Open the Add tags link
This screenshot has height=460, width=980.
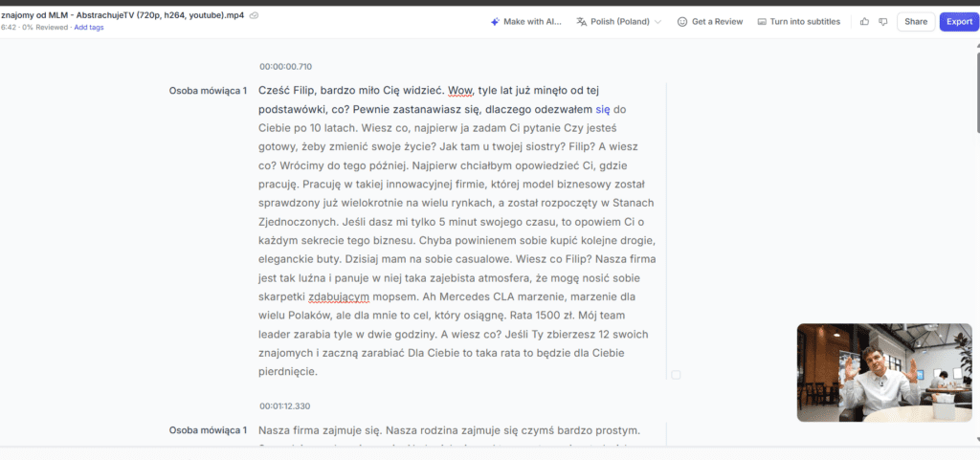point(89,28)
